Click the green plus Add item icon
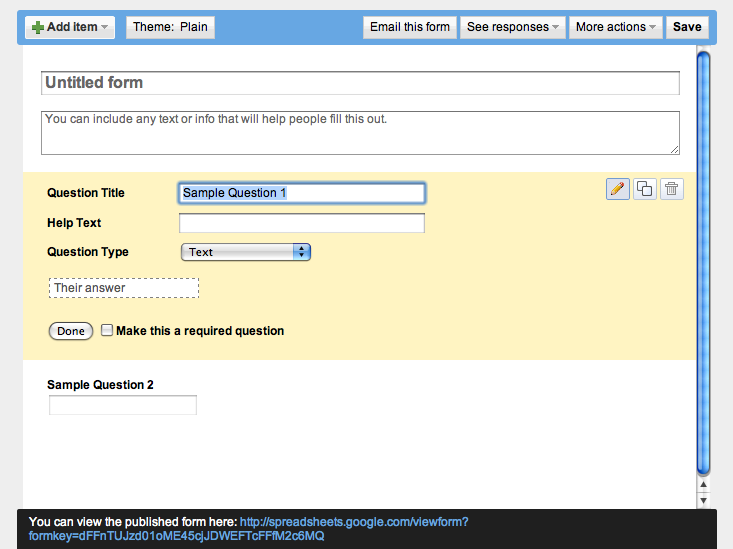The width and height of the screenshot is (733, 549). [x=38, y=28]
